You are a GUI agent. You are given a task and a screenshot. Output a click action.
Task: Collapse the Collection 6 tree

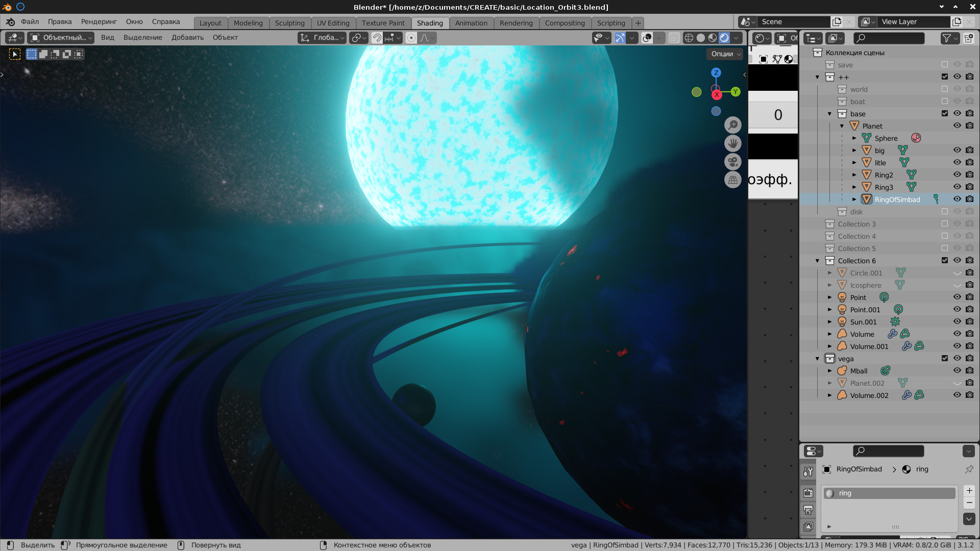817,261
